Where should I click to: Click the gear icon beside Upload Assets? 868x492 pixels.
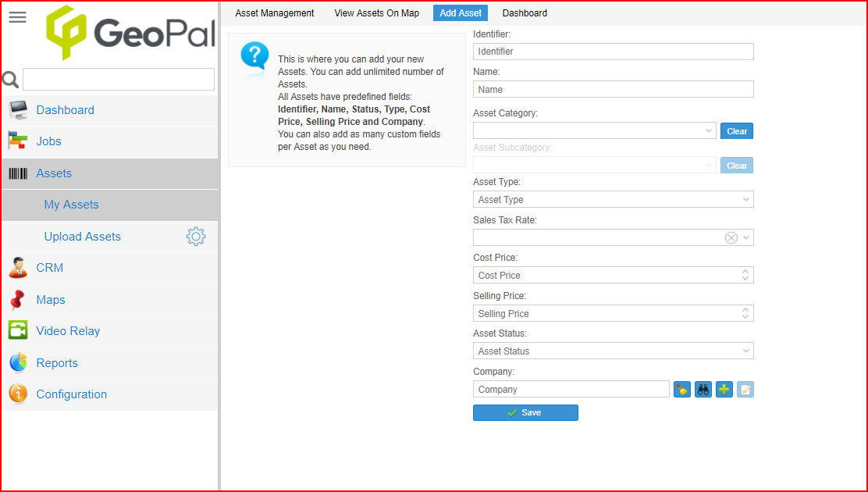(195, 237)
